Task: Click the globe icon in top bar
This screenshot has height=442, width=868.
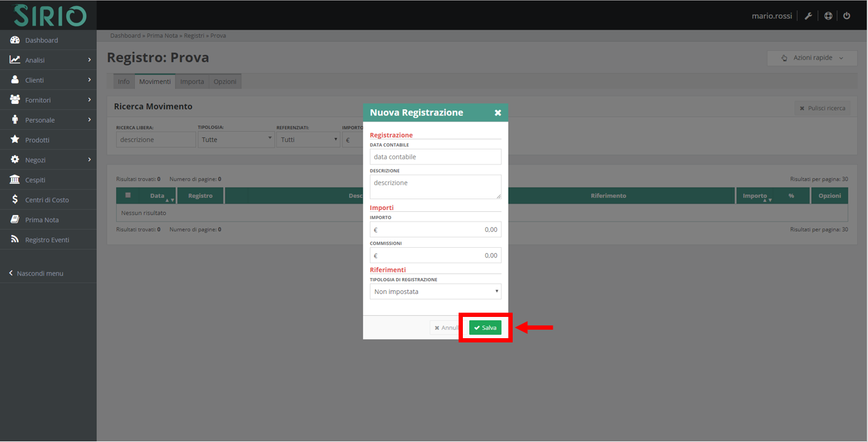Action: (x=828, y=16)
